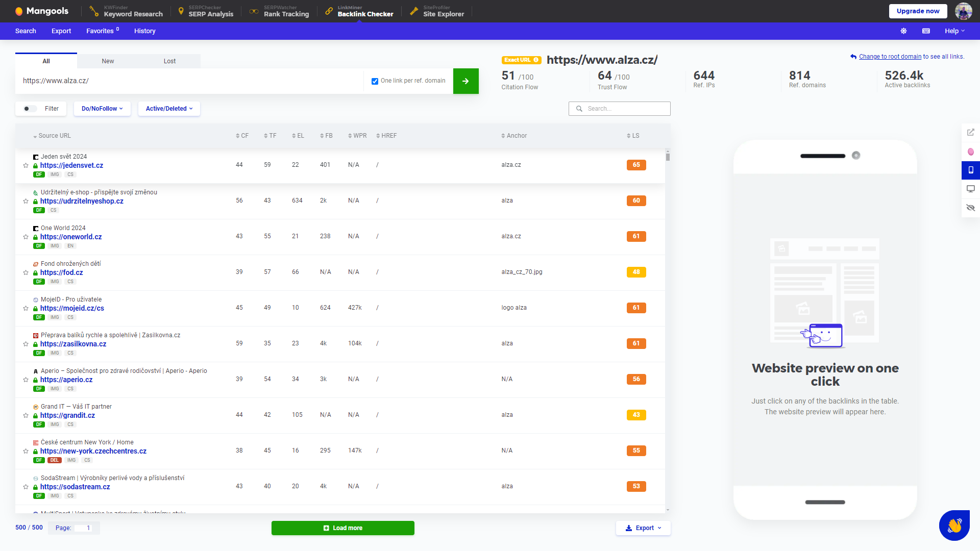Viewport: 980px width, 551px height.
Task: Open the https://jedensvet.cz link
Action: point(71,165)
